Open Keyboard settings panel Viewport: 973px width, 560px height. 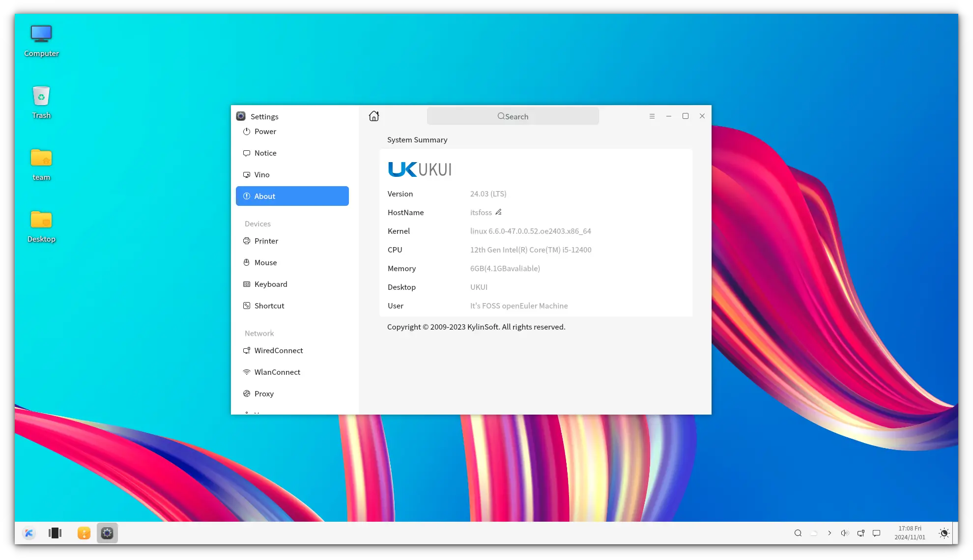pyautogui.click(x=271, y=284)
